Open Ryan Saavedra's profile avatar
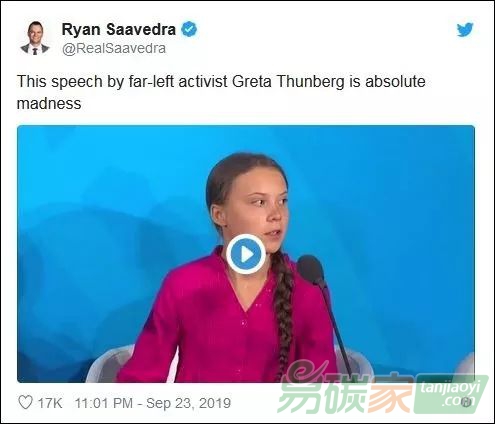 (35, 38)
